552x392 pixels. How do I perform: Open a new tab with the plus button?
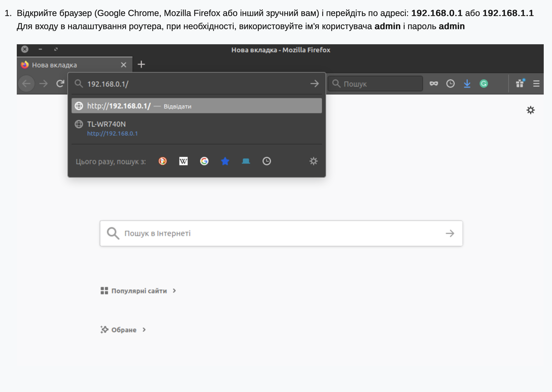[141, 64]
